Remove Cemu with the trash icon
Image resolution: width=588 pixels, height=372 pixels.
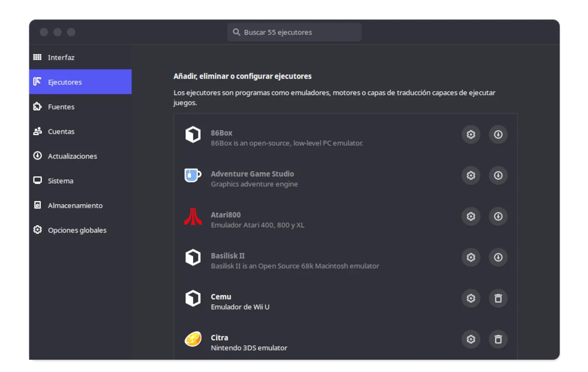coord(498,298)
